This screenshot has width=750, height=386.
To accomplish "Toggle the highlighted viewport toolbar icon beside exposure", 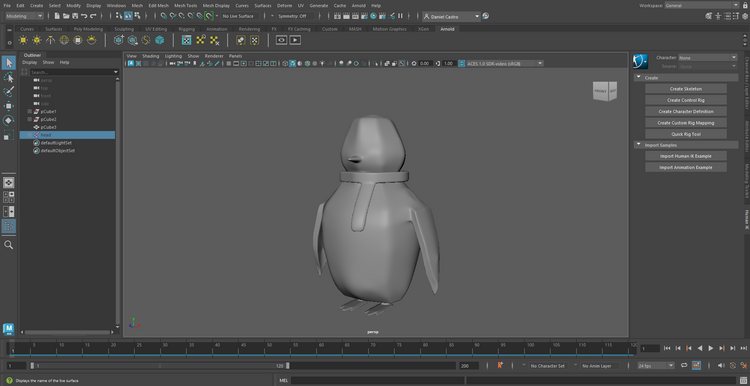I will 402,63.
